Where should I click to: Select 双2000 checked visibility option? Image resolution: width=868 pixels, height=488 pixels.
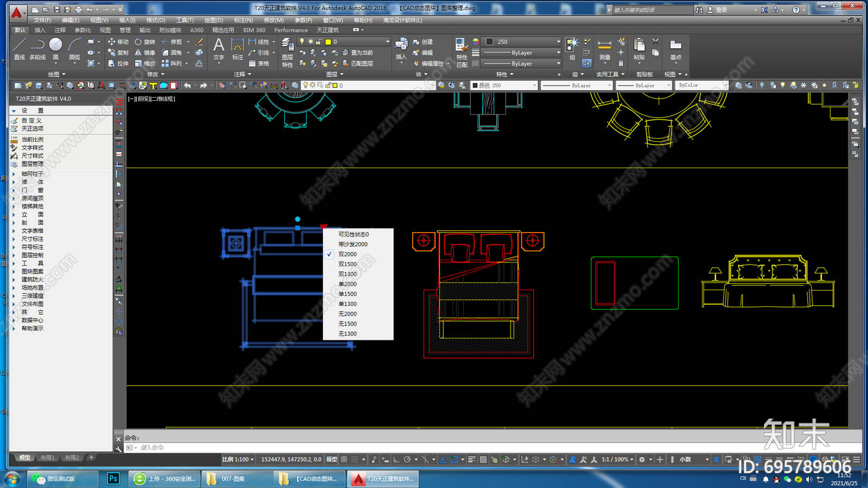coord(358,254)
